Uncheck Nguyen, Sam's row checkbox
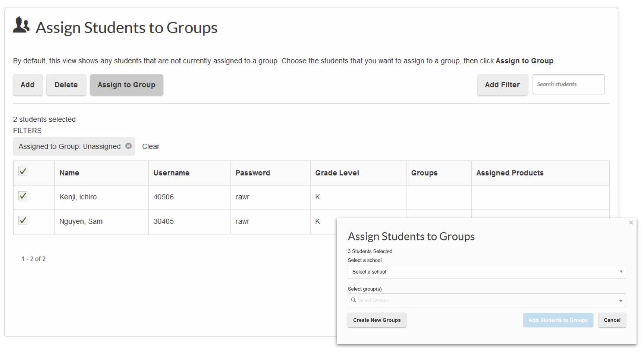 (x=22, y=220)
